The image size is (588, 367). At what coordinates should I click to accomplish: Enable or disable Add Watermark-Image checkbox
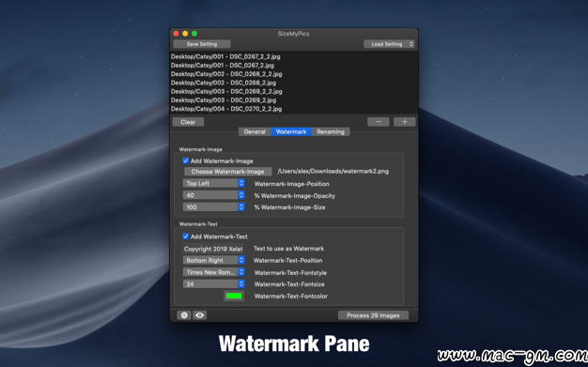186,161
